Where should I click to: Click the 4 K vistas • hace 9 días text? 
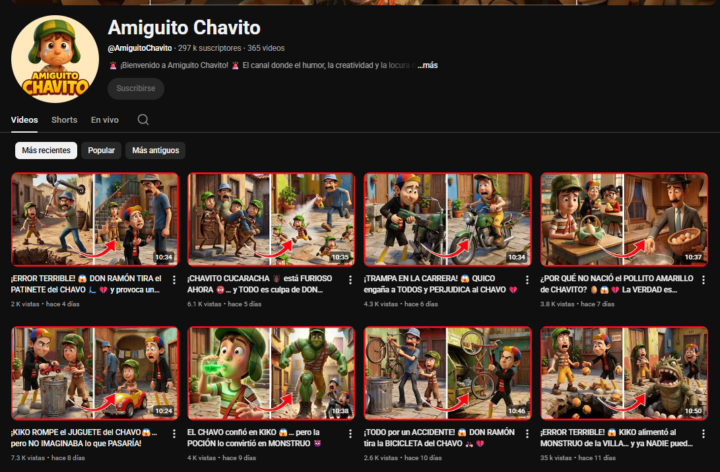tap(221, 457)
